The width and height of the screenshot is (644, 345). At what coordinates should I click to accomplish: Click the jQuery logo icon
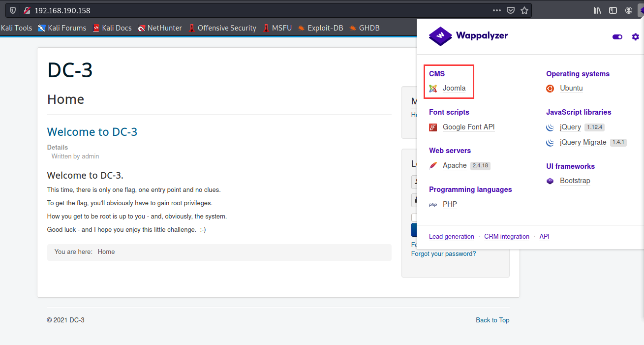click(550, 127)
